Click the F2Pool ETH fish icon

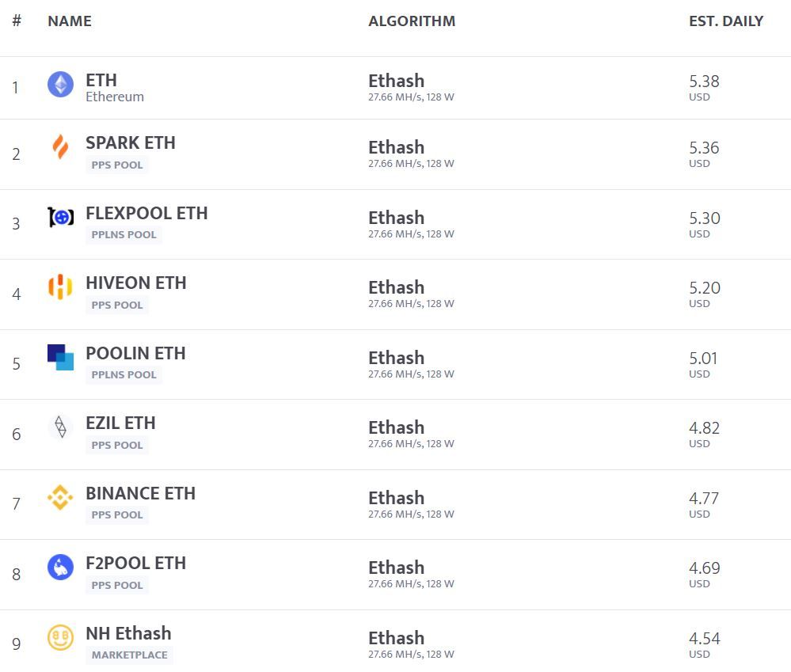pyautogui.click(x=60, y=568)
